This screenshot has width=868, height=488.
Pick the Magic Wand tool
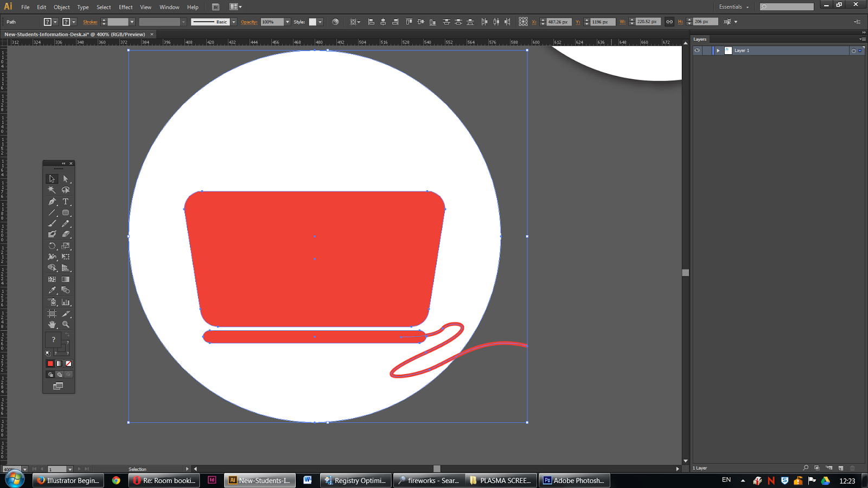tap(52, 190)
